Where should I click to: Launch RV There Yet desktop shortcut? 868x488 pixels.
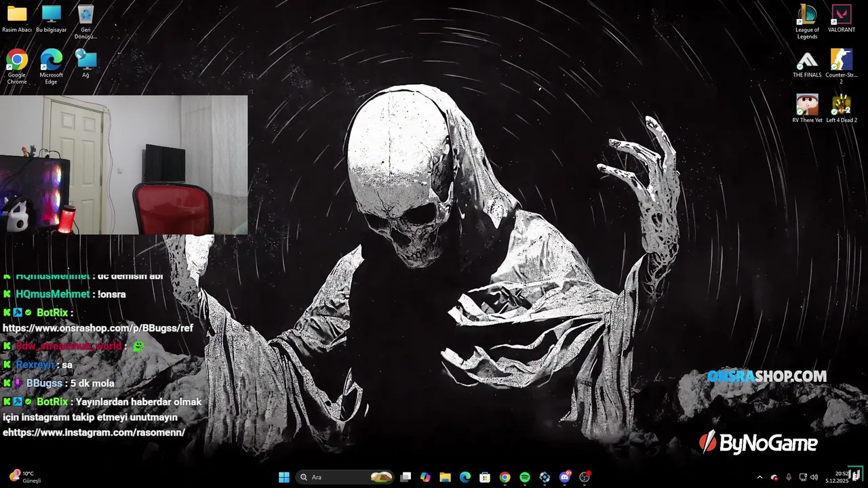[x=807, y=109]
